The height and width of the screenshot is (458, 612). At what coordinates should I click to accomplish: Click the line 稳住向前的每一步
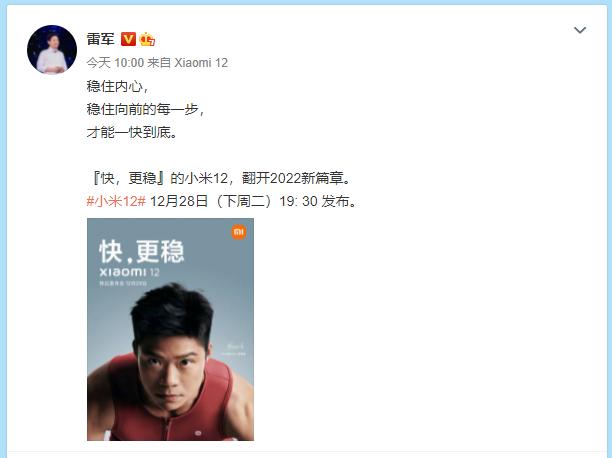146,109
